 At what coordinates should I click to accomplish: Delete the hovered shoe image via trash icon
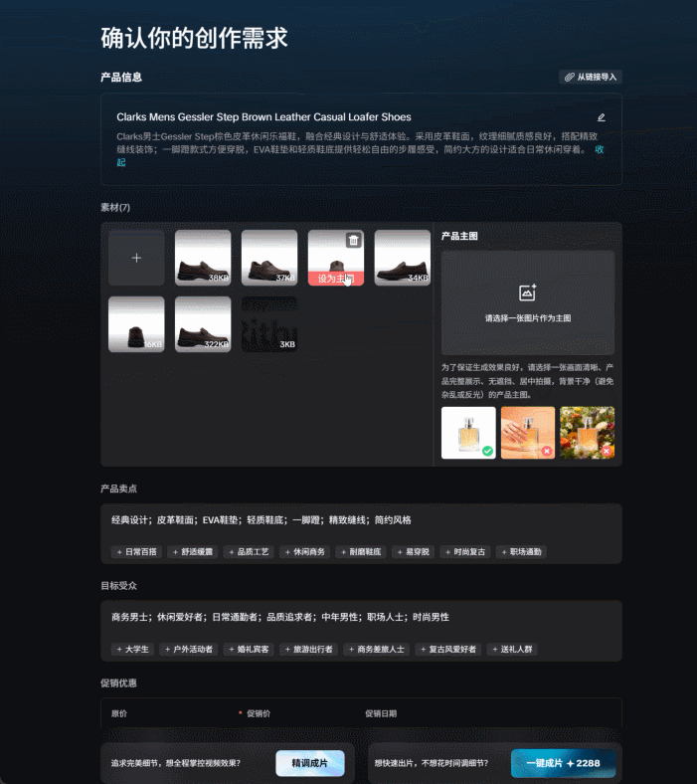353,241
